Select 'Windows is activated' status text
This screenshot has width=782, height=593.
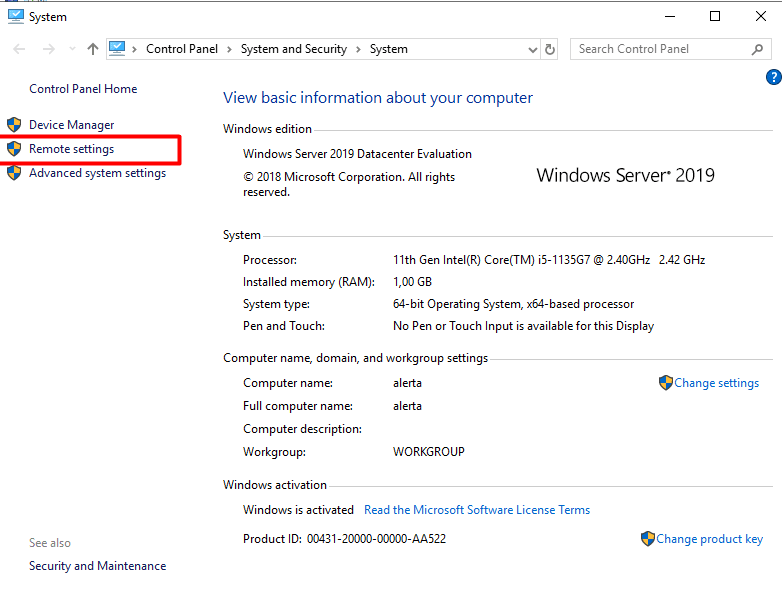point(298,510)
